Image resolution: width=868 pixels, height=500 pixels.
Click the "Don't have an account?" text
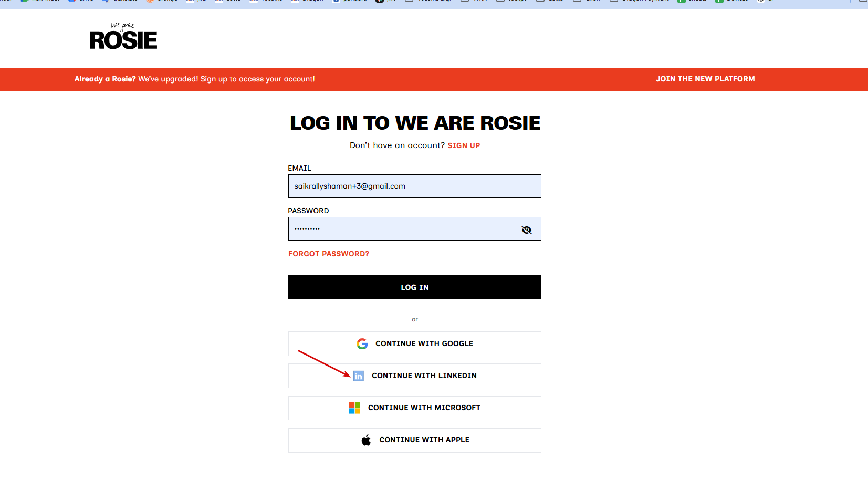click(x=397, y=145)
